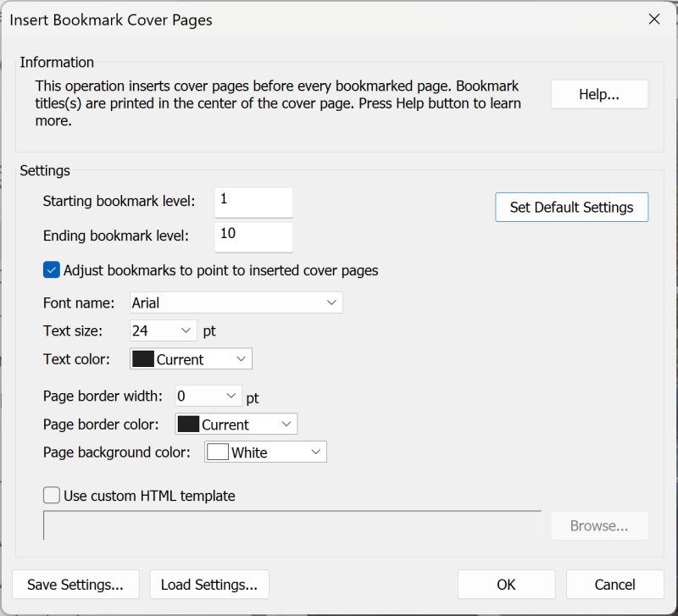Expand the Text size dropdown

pyautogui.click(x=183, y=330)
